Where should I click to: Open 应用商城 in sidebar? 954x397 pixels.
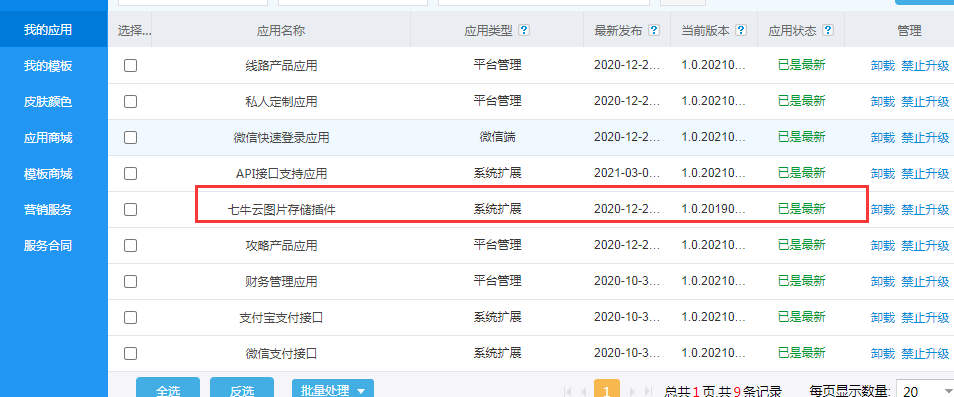coord(48,138)
